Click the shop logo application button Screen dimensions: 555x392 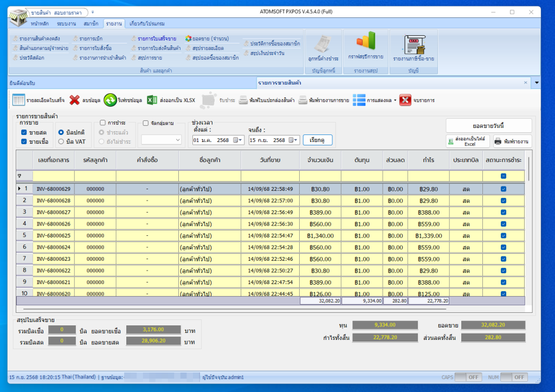18,17
